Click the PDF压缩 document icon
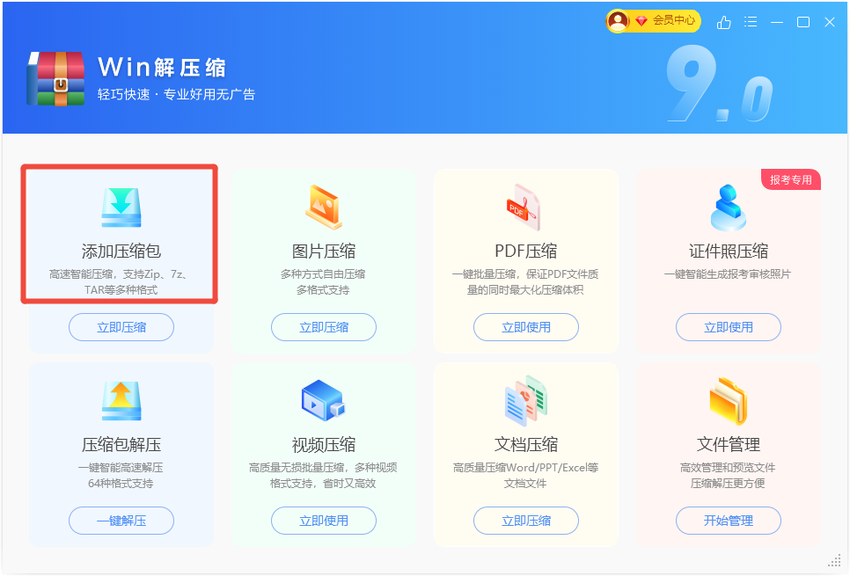Image resolution: width=850 pixels, height=576 pixels. coord(524,207)
